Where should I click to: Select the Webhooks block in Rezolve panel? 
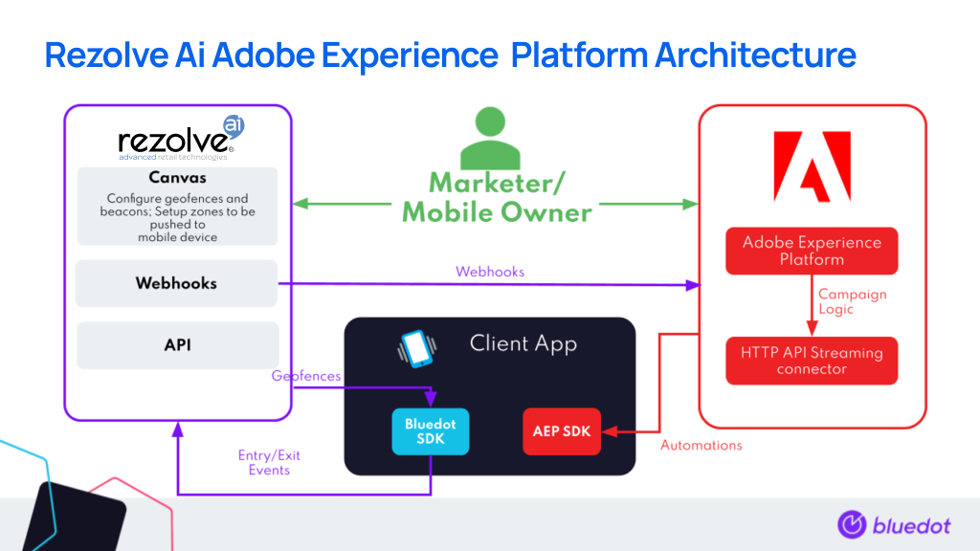click(176, 283)
